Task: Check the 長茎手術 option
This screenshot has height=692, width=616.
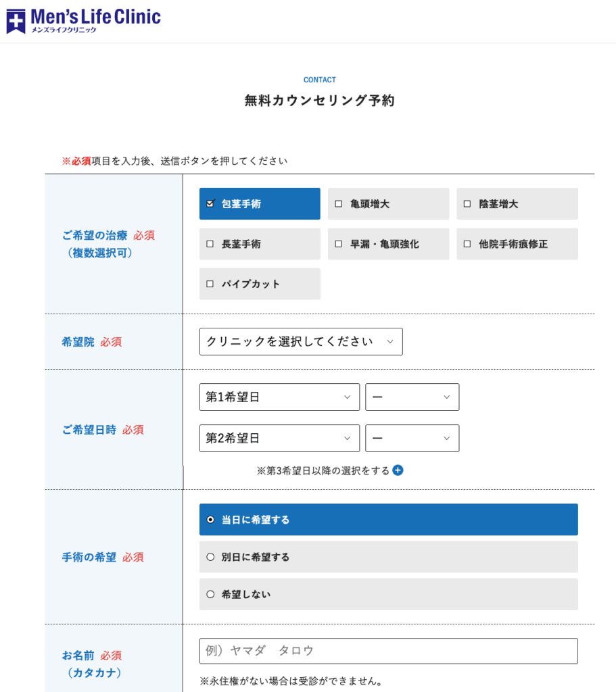Action: click(260, 244)
